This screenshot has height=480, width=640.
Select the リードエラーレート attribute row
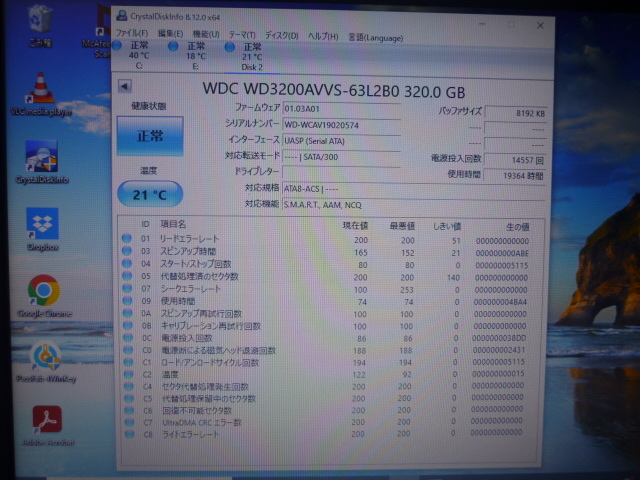click(x=328, y=240)
